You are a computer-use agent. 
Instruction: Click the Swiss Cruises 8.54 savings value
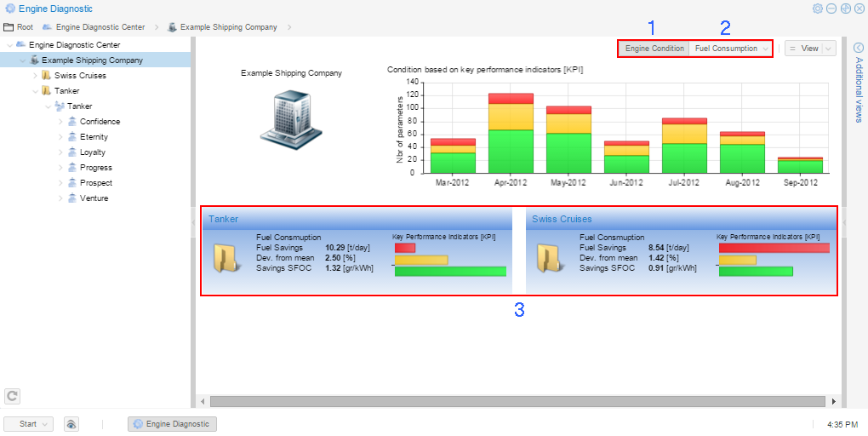(656, 248)
